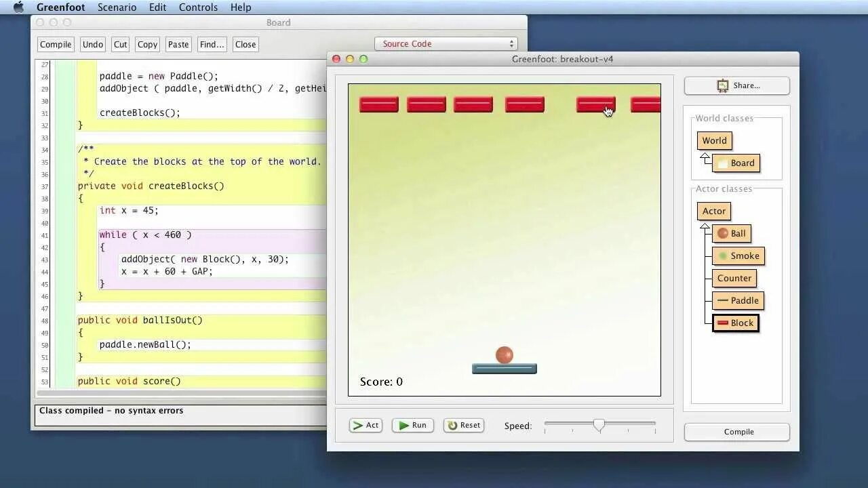Viewport: 868px width, 488px height.
Task: Select the Actor class in Actor classes
Action: (713, 211)
